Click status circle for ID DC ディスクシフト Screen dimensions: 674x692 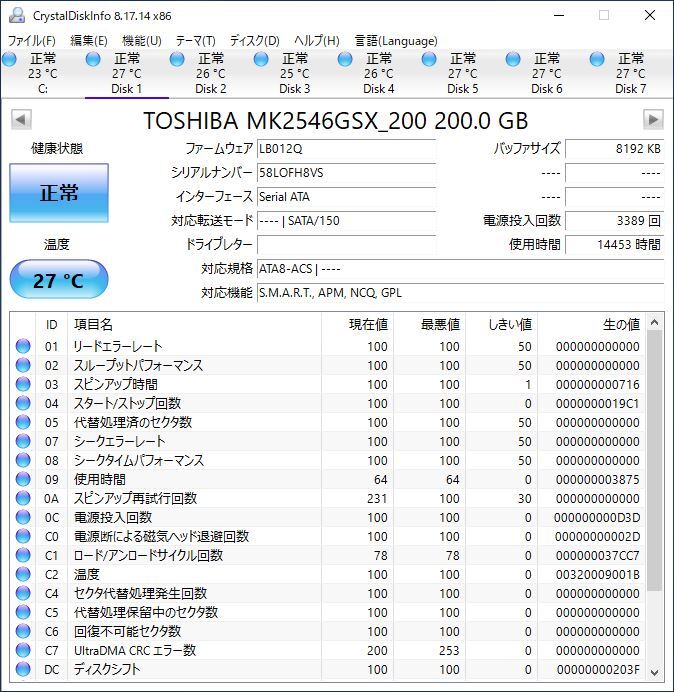23,669
